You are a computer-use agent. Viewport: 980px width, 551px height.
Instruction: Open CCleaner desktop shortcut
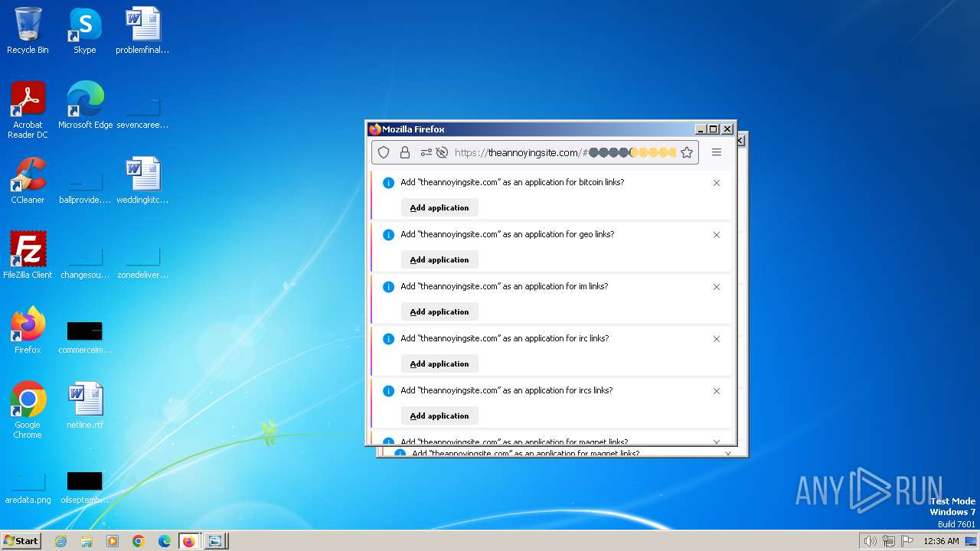coord(28,181)
